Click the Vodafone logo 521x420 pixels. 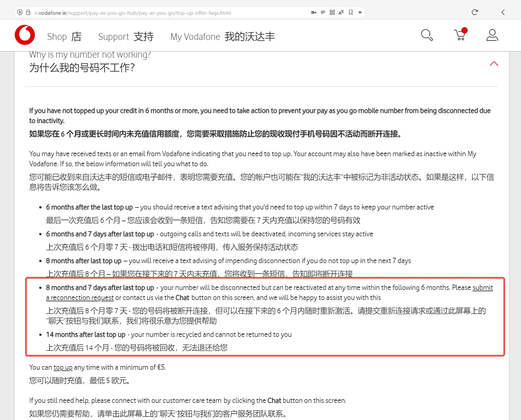coord(25,35)
